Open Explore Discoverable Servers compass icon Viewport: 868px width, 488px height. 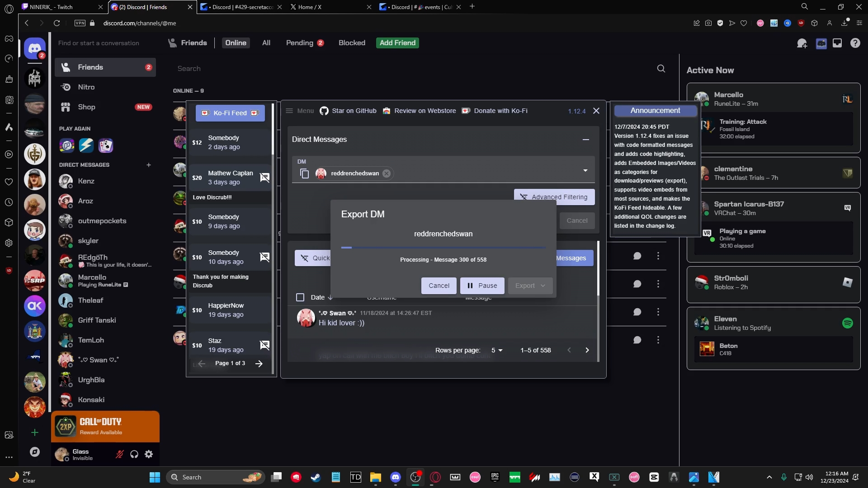pyautogui.click(x=35, y=452)
